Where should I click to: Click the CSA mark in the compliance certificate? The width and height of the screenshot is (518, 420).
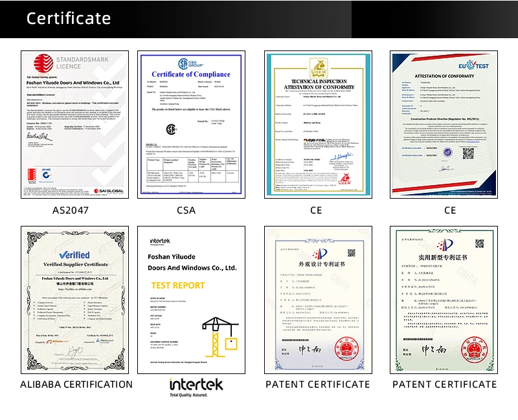coord(171,129)
